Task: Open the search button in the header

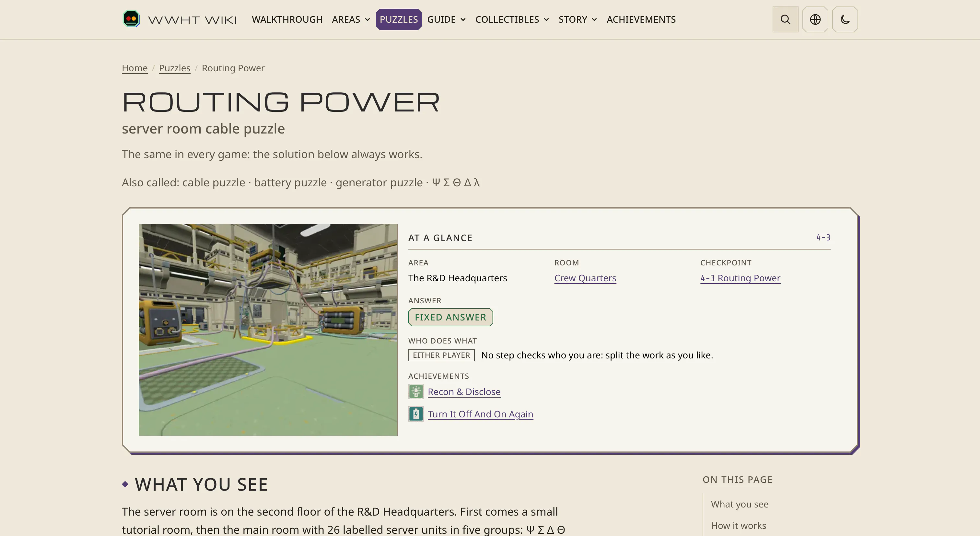Action: click(785, 19)
